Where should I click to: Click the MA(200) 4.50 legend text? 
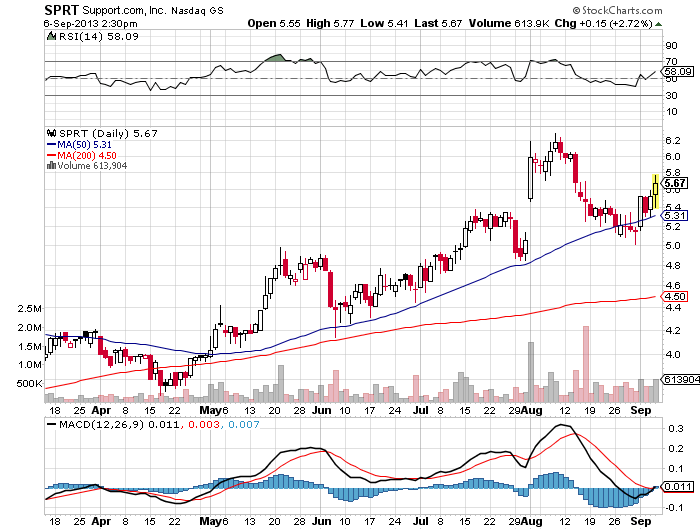pyautogui.click(x=87, y=155)
